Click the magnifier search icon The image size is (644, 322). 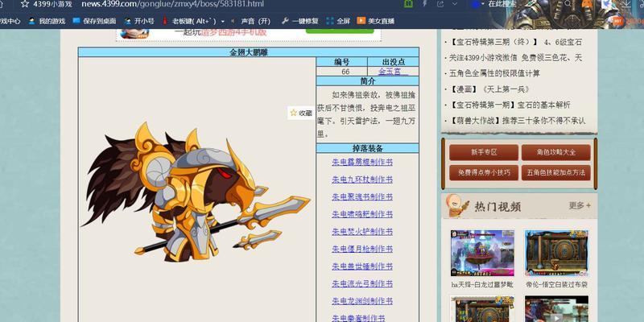[x=568, y=4]
